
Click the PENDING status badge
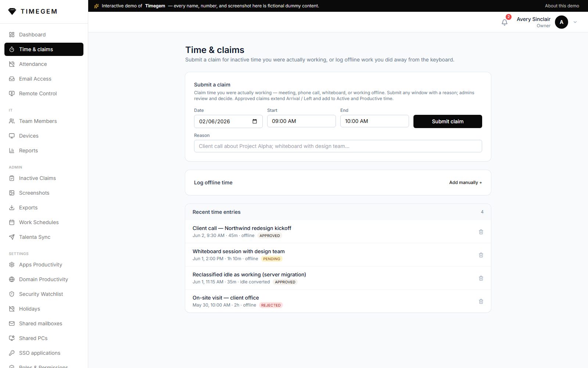tap(272, 259)
